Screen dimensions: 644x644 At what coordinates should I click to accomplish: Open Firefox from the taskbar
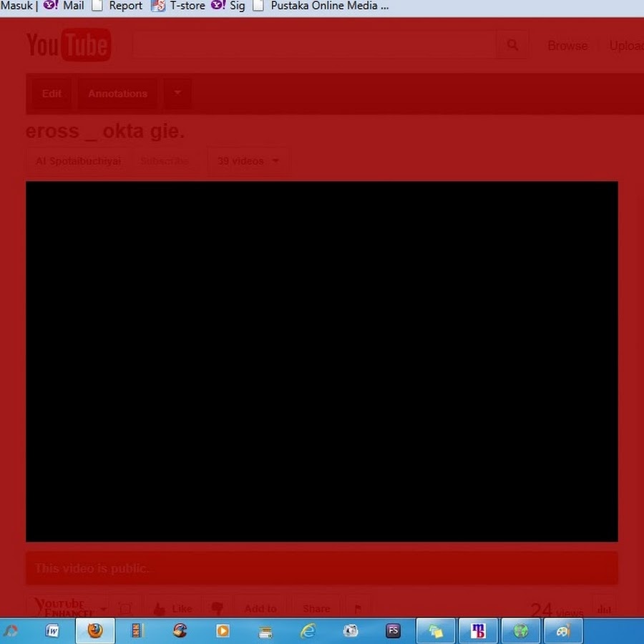95,630
